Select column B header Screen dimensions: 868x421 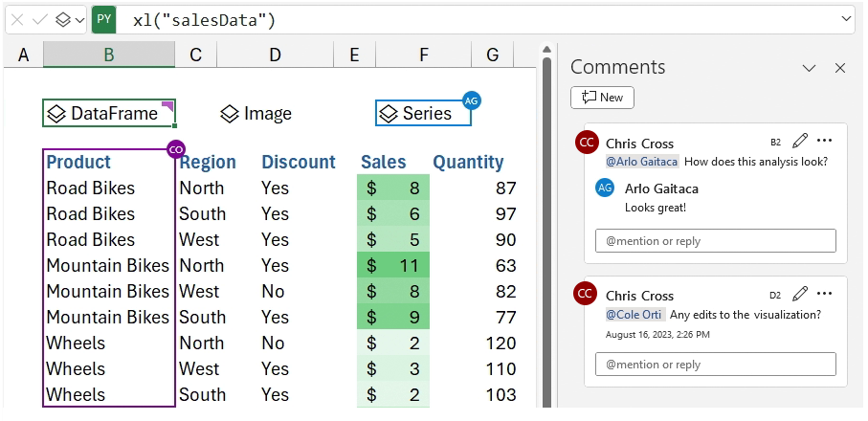click(109, 55)
